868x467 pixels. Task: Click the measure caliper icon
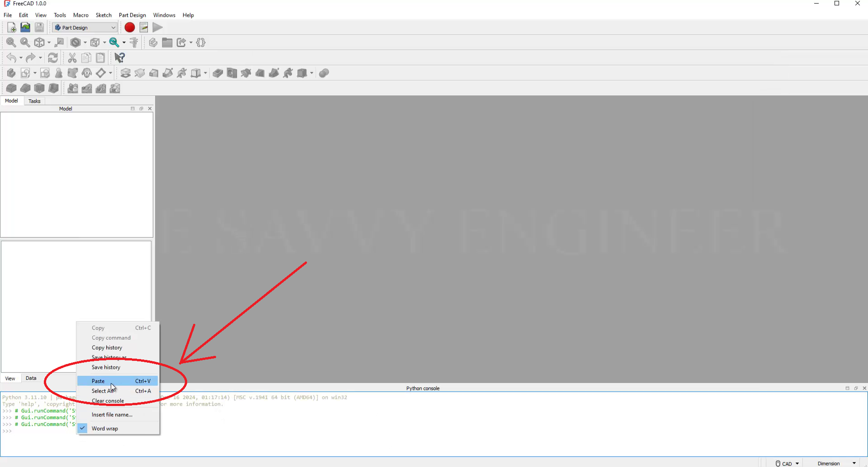coord(134,42)
